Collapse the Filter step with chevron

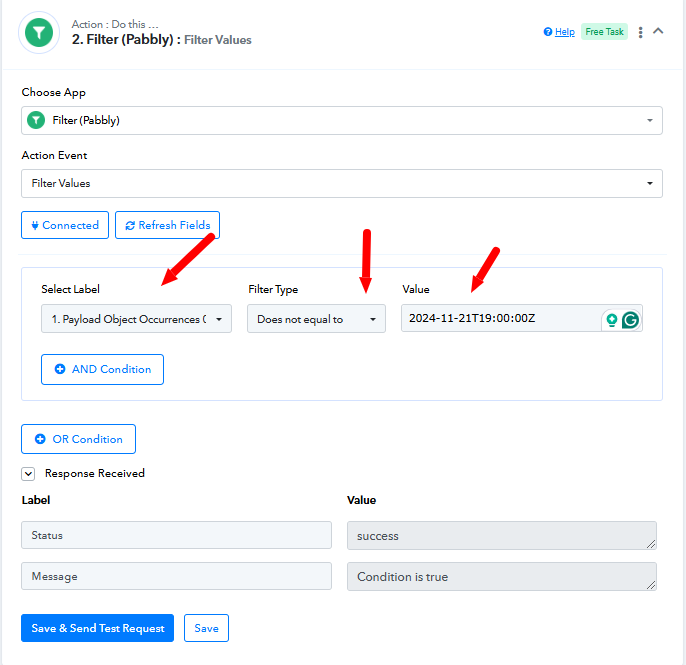click(658, 31)
